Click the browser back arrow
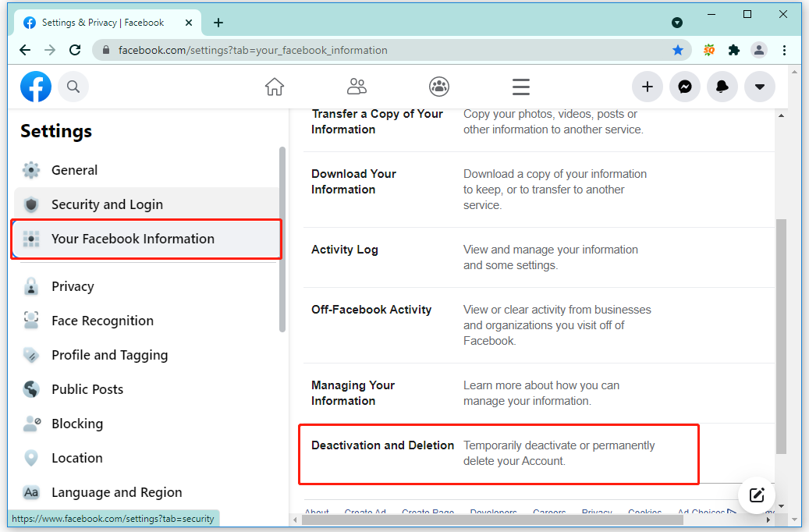809x532 pixels. pyautogui.click(x=25, y=50)
